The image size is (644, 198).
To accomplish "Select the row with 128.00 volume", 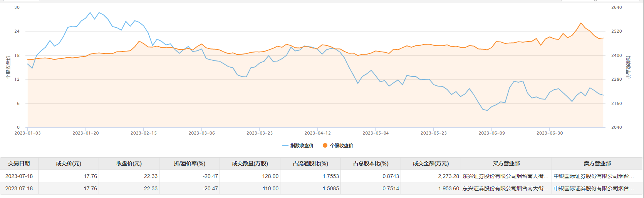I will [x=322, y=176].
